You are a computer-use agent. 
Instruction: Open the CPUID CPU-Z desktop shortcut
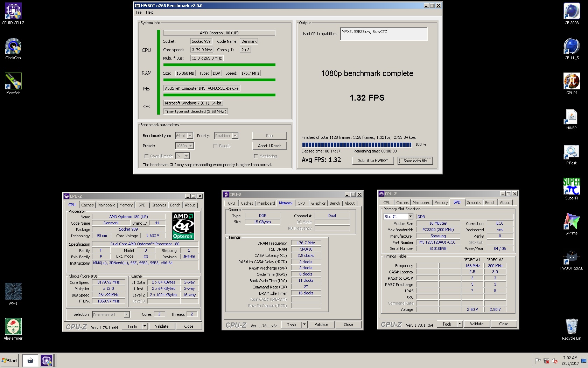(13, 13)
